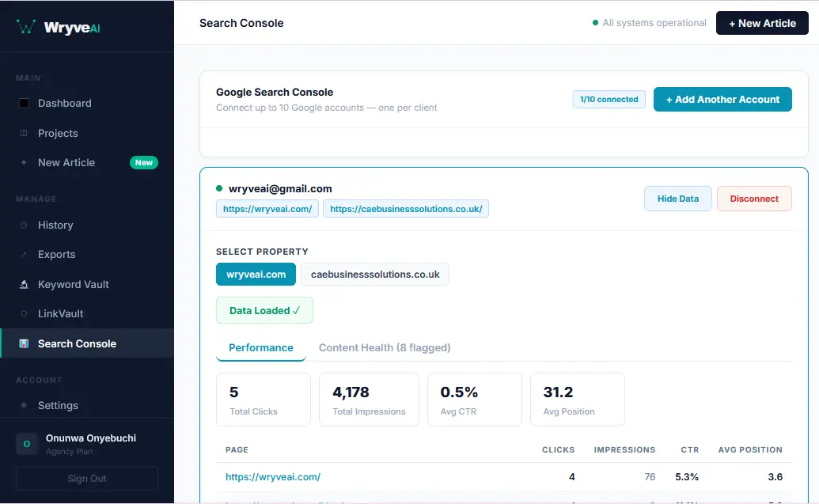This screenshot has height=504, width=819.
Task: Open Settings in the sidebar
Action: pyautogui.click(x=87, y=405)
